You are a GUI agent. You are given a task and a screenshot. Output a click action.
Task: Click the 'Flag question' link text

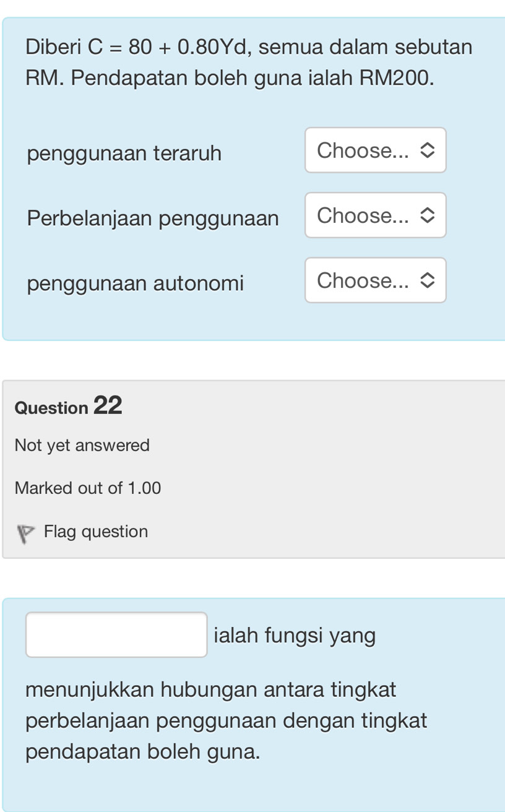coord(96,532)
